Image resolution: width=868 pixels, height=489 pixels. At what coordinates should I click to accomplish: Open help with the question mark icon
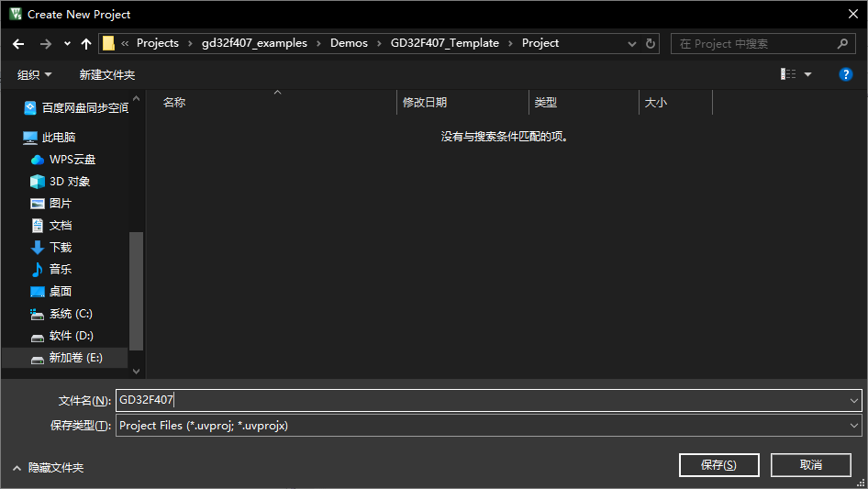[846, 74]
